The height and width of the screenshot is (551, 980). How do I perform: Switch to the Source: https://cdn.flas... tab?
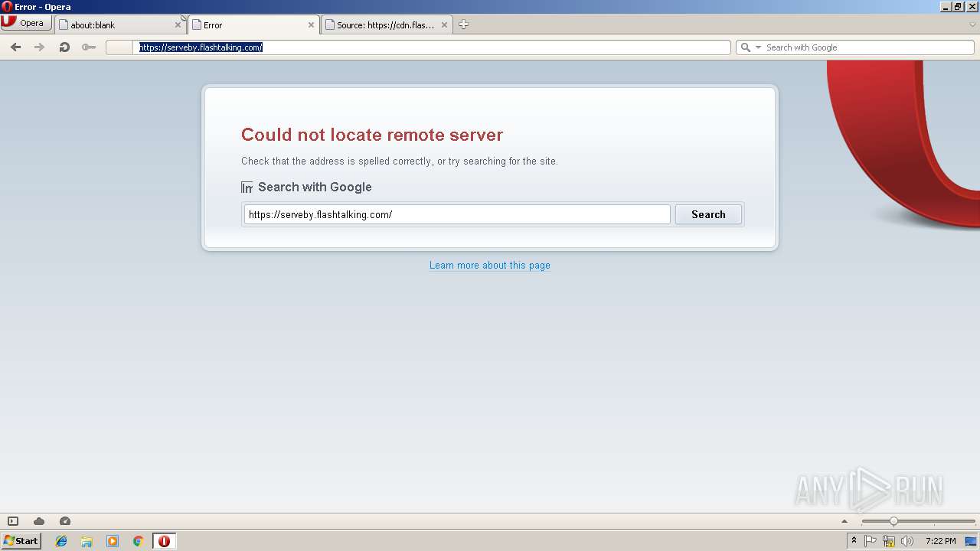[387, 24]
